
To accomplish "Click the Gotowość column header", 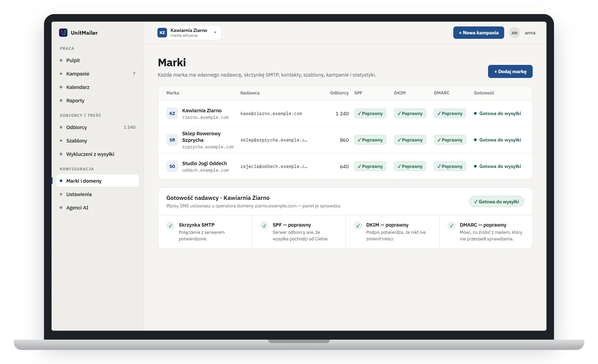I will point(484,93).
